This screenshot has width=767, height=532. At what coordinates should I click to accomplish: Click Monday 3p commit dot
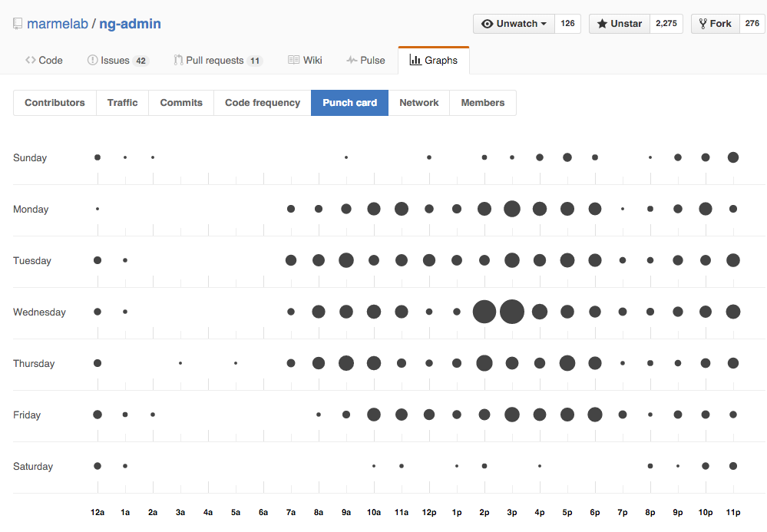[x=512, y=209]
